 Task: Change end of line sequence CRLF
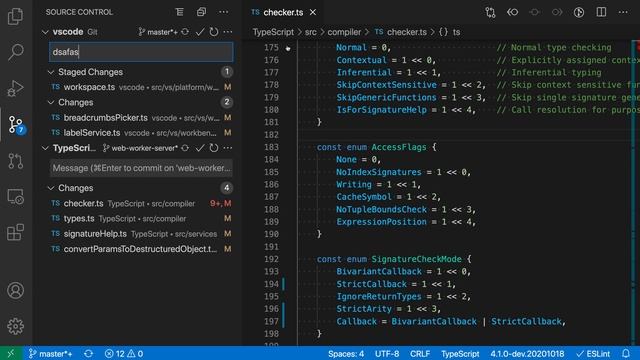(x=420, y=353)
